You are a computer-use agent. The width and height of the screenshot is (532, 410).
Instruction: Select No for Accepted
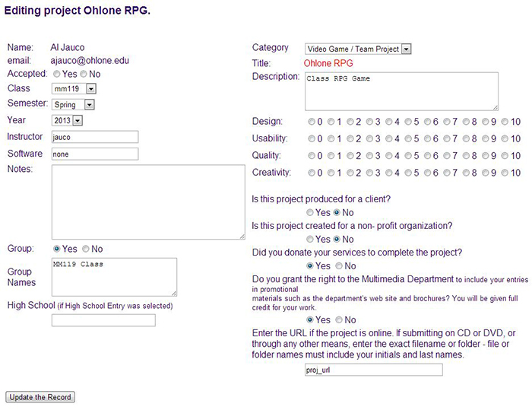pyautogui.click(x=84, y=75)
